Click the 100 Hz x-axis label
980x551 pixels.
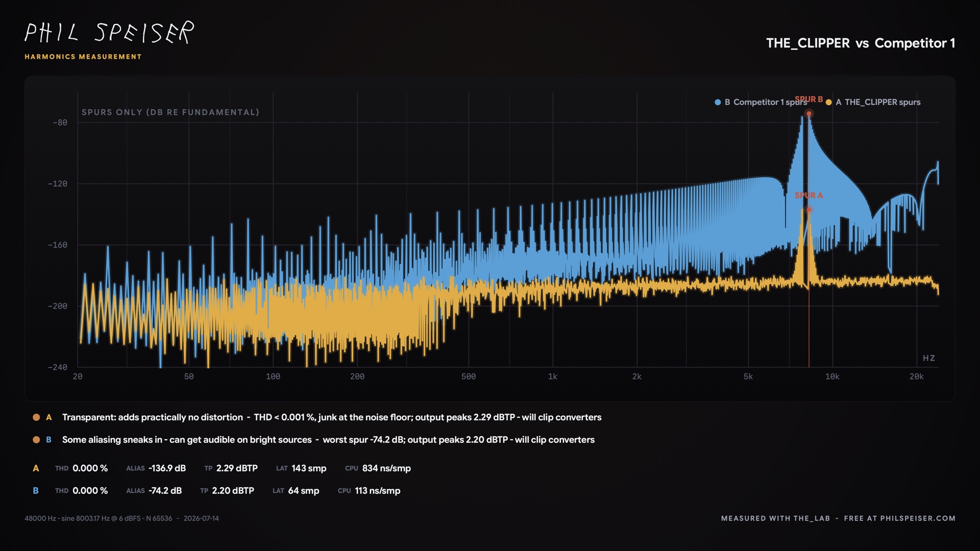(273, 377)
